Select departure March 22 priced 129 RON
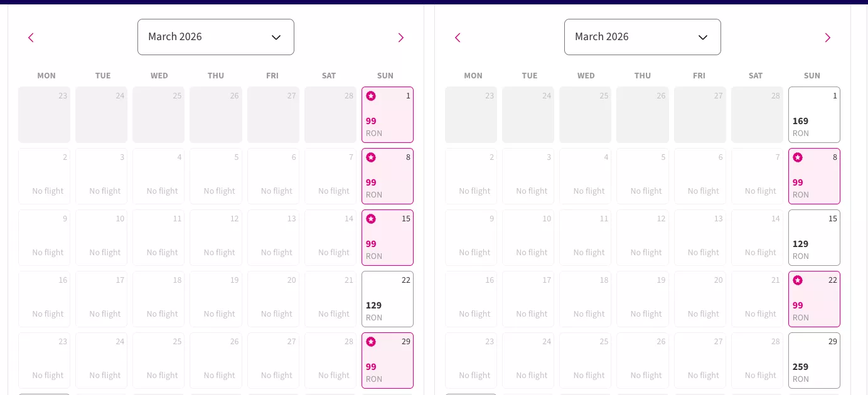 [387, 299]
